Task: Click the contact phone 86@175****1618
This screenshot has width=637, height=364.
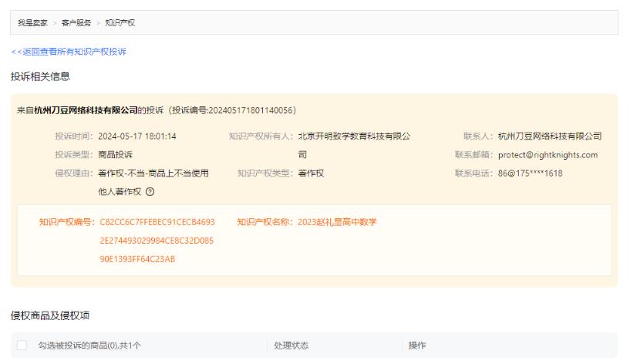Action: click(x=531, y=173)
